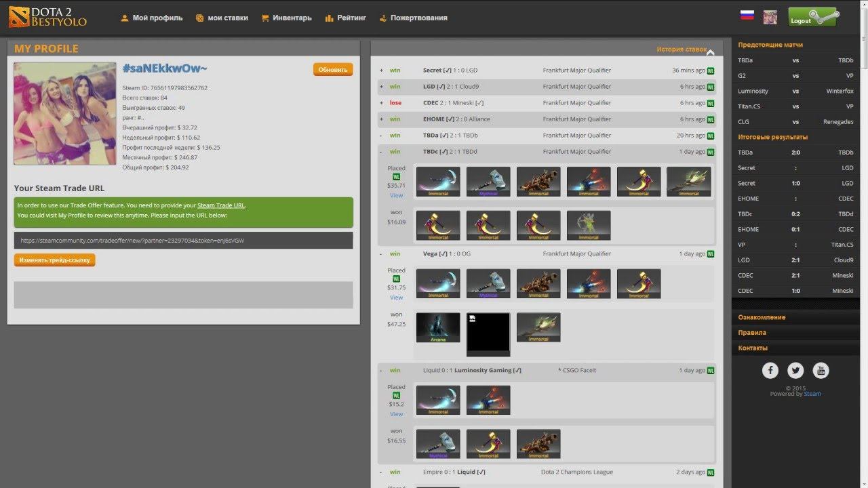Viewport: 868px width, 488px height.
Task: Select upcoming match TBDa vs TBDb
Action: [x=795, y=60]
